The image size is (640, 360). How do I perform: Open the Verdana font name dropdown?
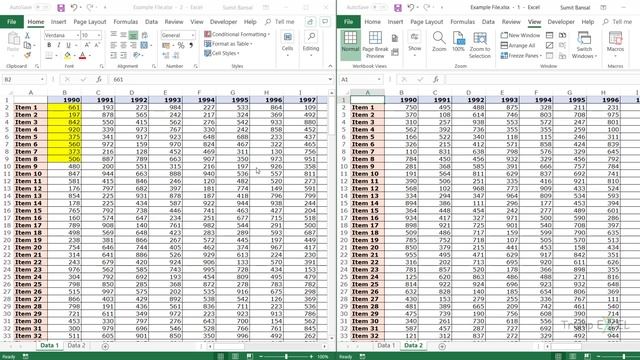(x=78, y=36)
